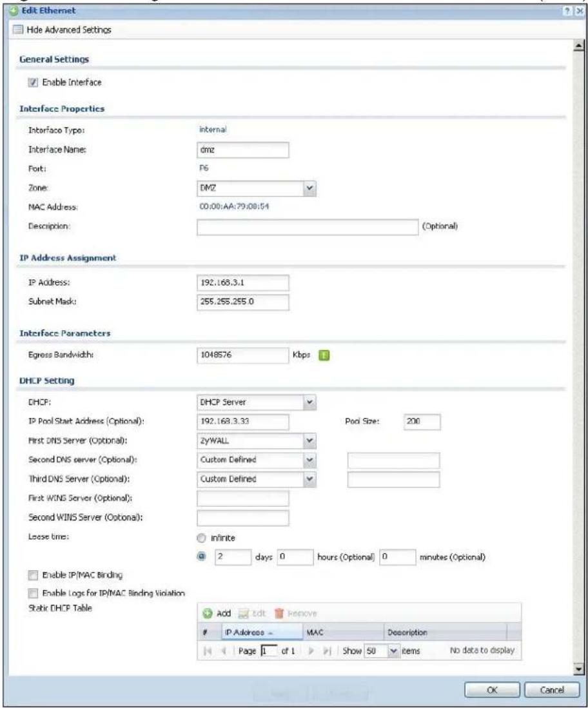Click the MAC Address value 00:00:AA:79:08:54
This screenshot has height=708, width=588.
(x=235, y=207)
